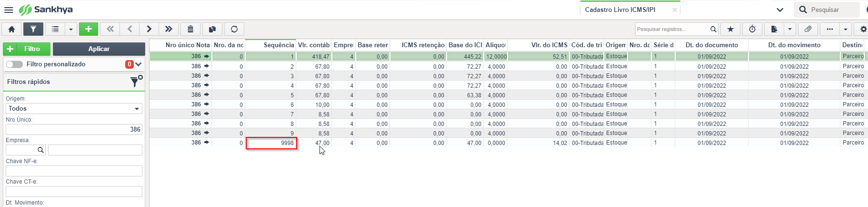Add a new record with green plus

[x=88, y=29]
